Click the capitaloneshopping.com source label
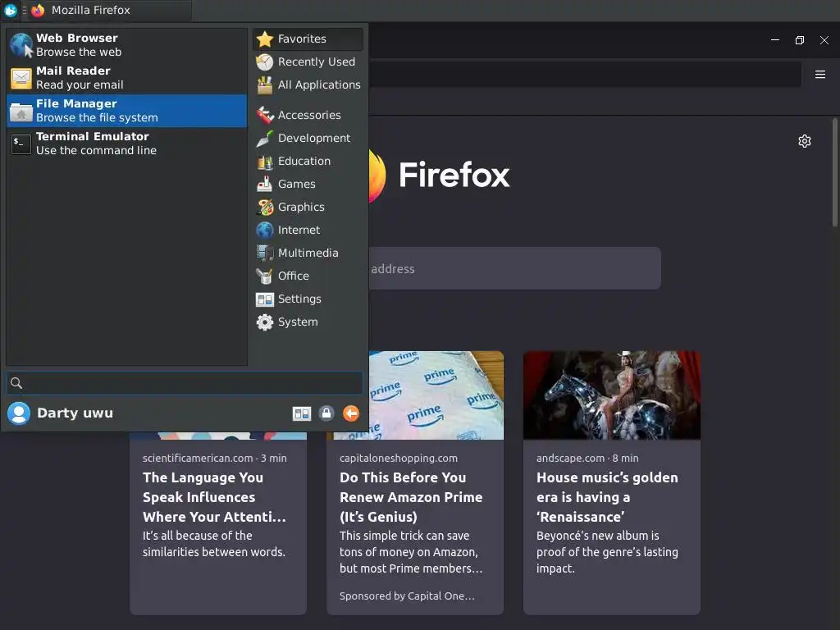 (399, 458)
